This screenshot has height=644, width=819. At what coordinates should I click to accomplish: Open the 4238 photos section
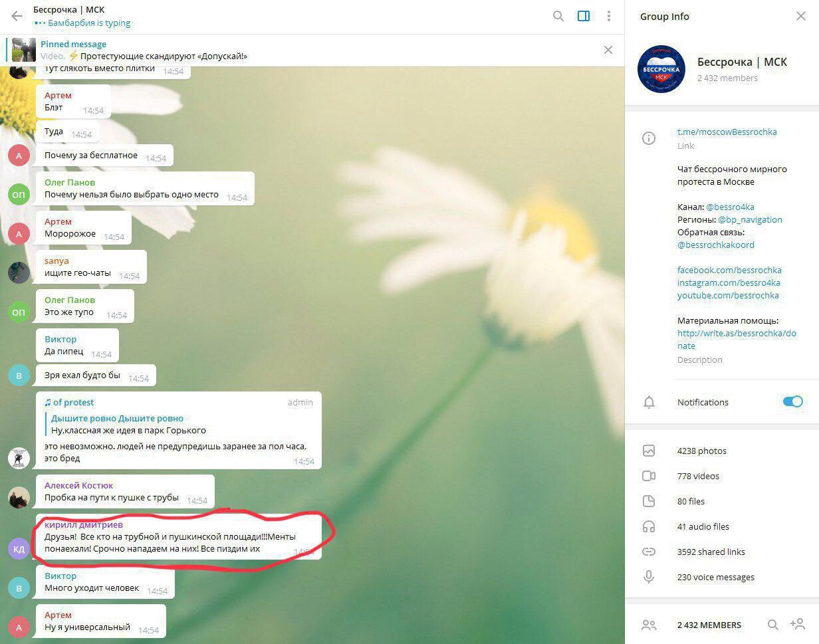[x=722, y=451]
